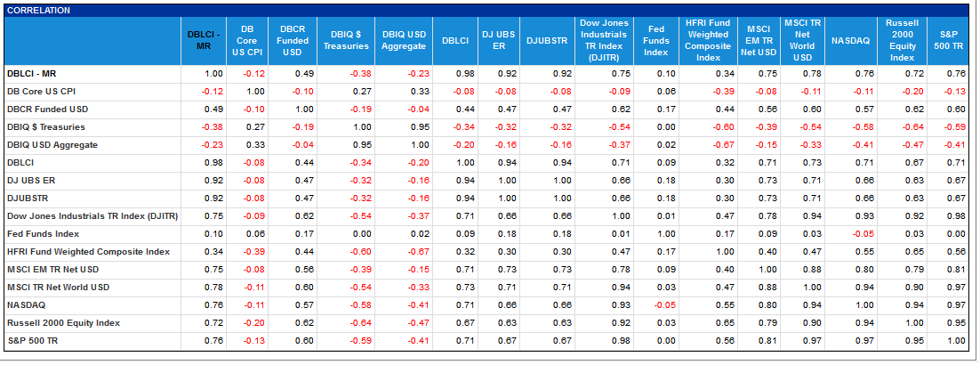Screen dimensions: 980x365
Task: Select the DBCR Funded USD row label
Action: coord(47,109)
